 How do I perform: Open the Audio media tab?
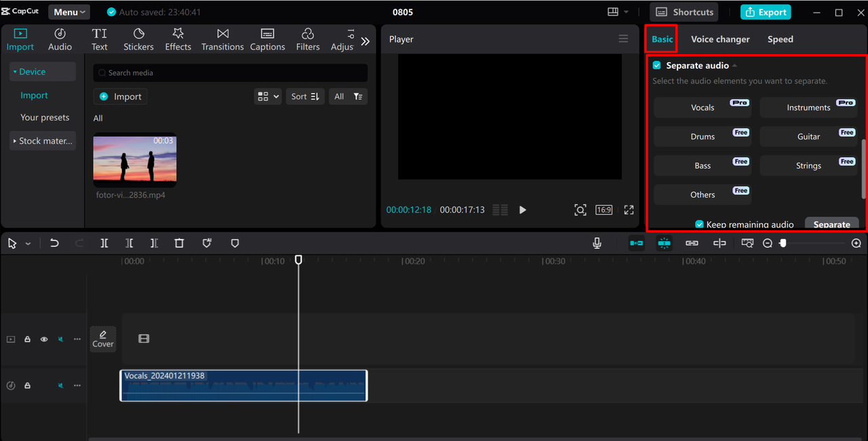point(60,39)
